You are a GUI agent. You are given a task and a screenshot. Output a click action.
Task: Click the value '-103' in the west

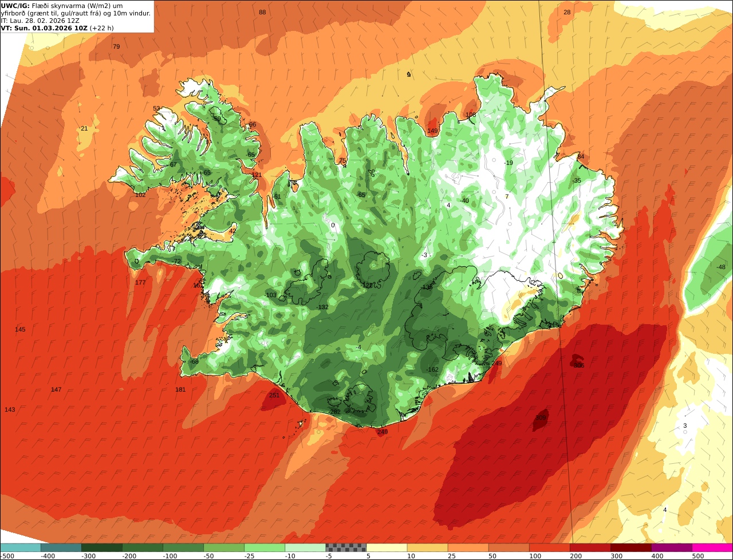tap(271, 295)
